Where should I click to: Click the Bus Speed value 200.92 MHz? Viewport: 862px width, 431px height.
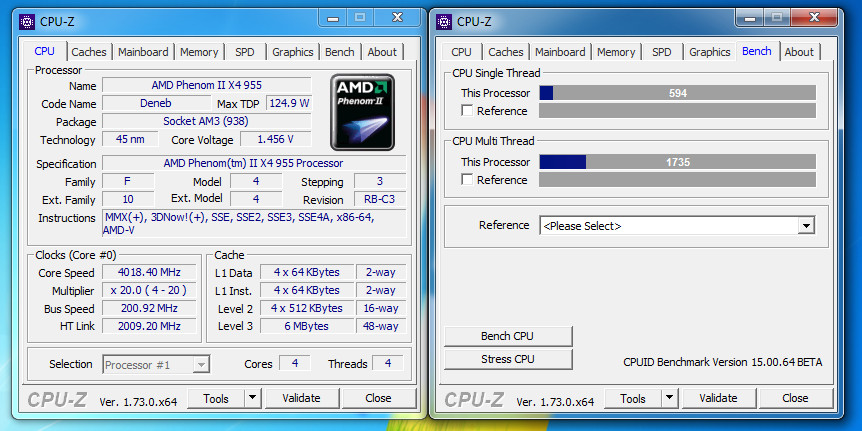click(x=149, y=308)
